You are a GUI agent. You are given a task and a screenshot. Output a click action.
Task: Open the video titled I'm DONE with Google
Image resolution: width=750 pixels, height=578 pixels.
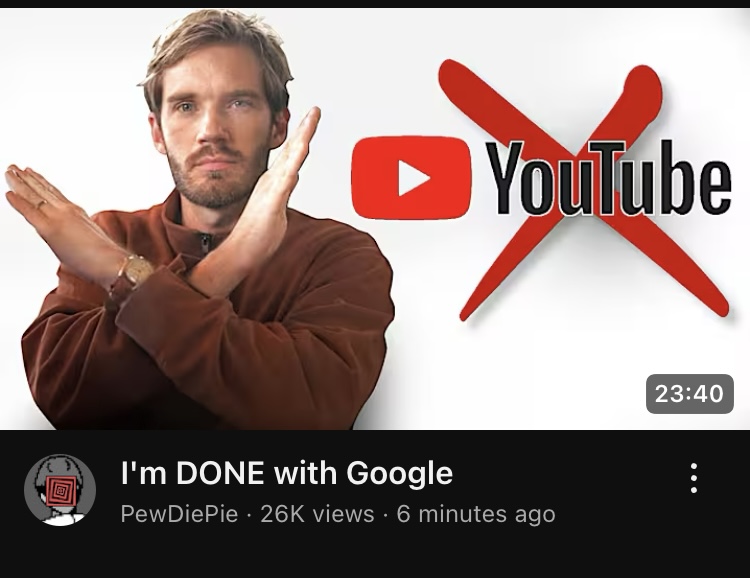(287, 473)
